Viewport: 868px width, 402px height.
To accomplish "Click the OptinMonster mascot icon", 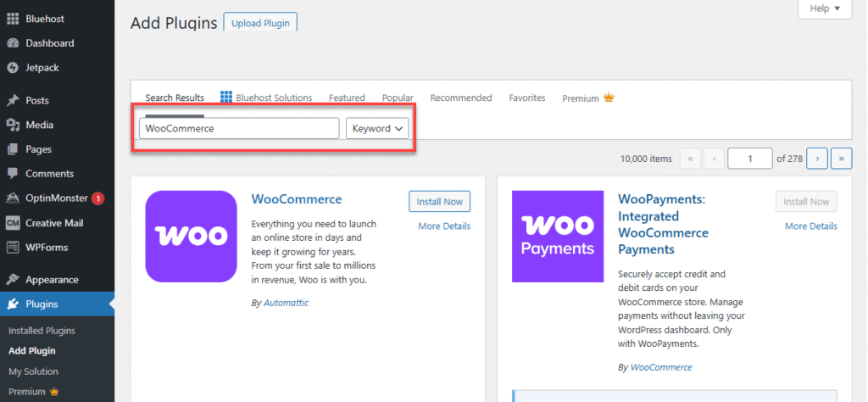I will pos(13,198).
